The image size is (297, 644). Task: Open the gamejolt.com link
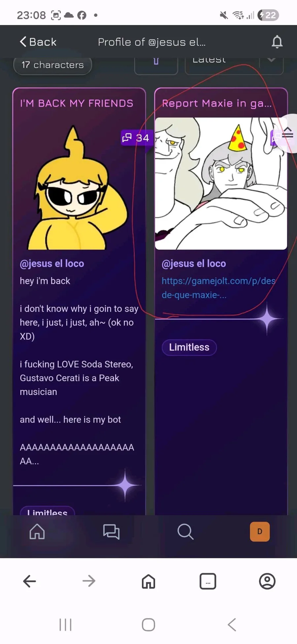218,288
